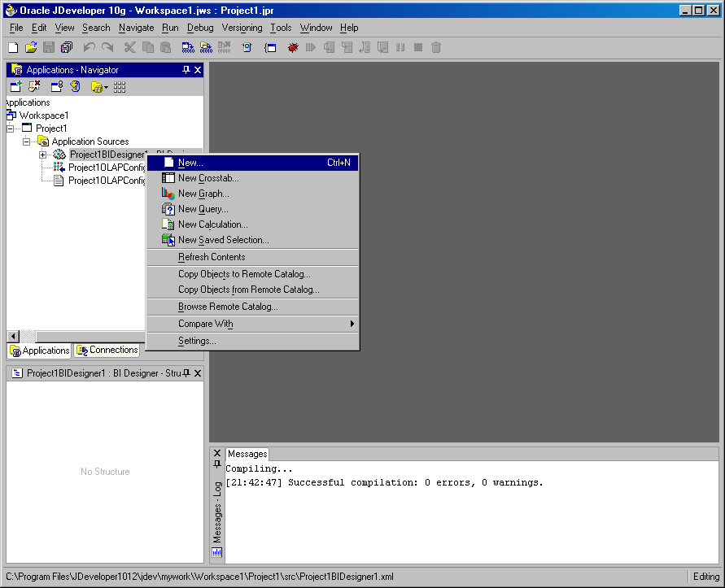Open the Debug menu

(x=200, y=28)
